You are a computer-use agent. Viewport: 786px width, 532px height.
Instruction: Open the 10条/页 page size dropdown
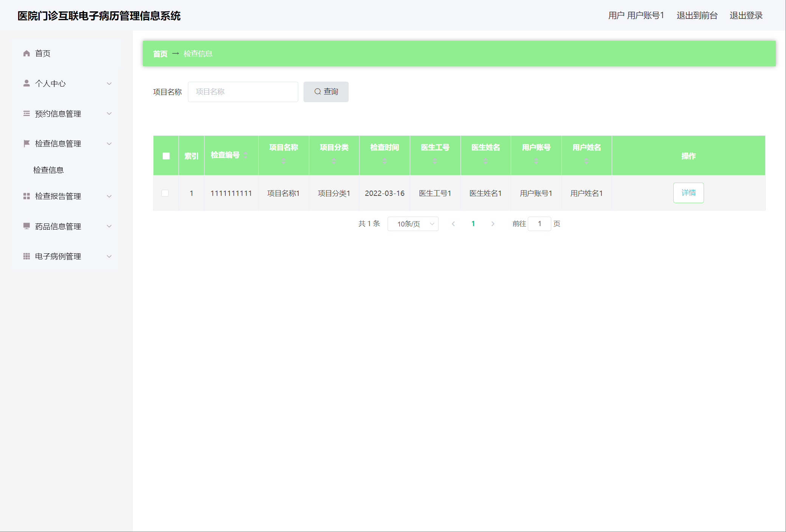tap(413, 224)
